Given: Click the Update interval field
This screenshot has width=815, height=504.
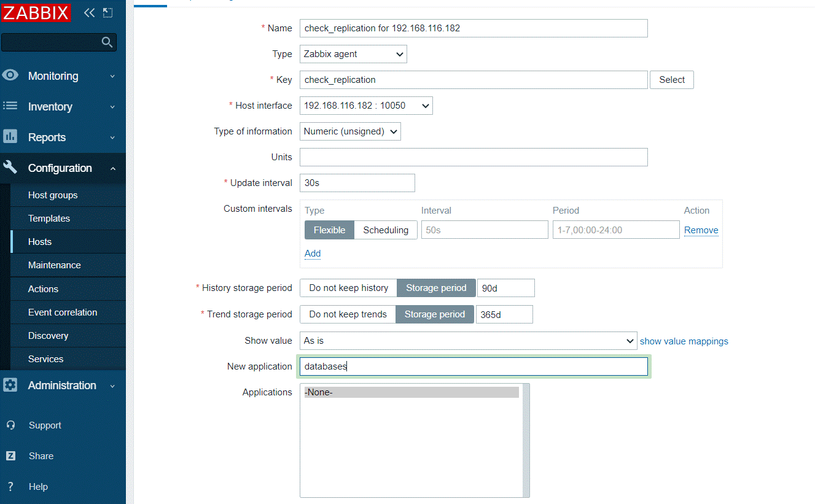Looking at the screenshot, I should click(357, 183).
